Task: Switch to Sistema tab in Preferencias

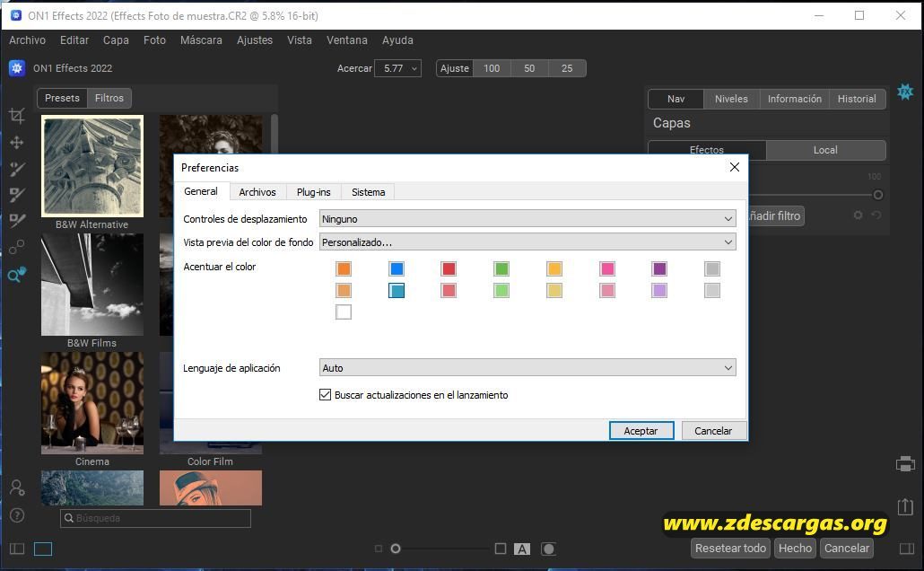Action: pos(369,192)
